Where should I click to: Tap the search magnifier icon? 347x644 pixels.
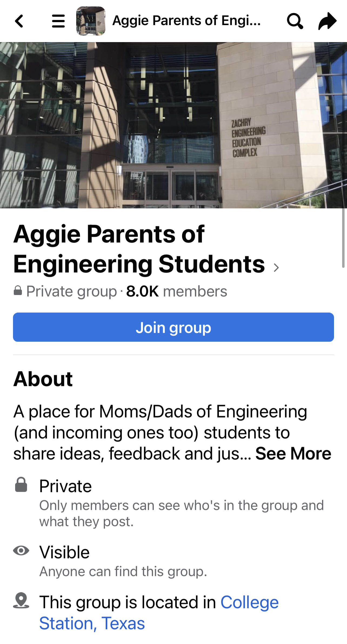(295, 21)
